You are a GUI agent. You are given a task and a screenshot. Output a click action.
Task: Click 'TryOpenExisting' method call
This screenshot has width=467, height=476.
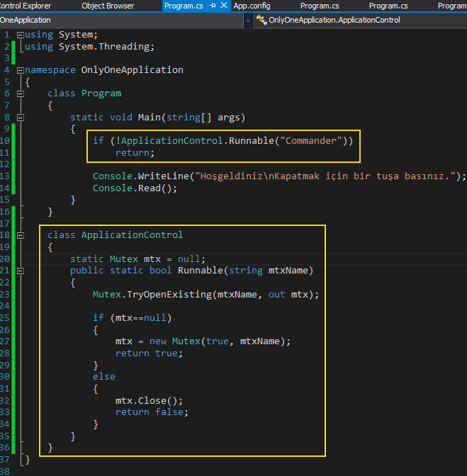(x=169, y=295)
